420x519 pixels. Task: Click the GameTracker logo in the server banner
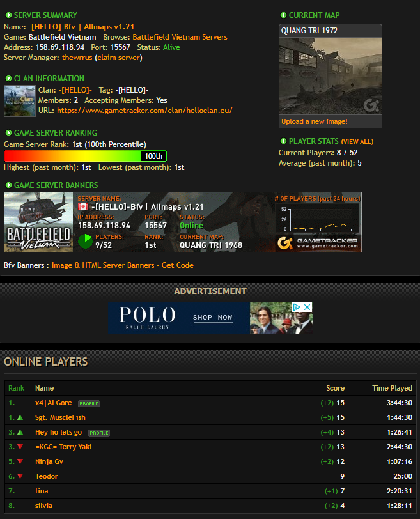318,243
